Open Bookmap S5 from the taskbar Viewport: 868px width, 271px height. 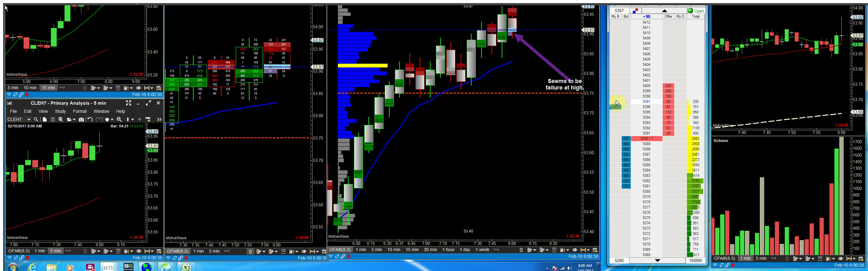[128, 267]
